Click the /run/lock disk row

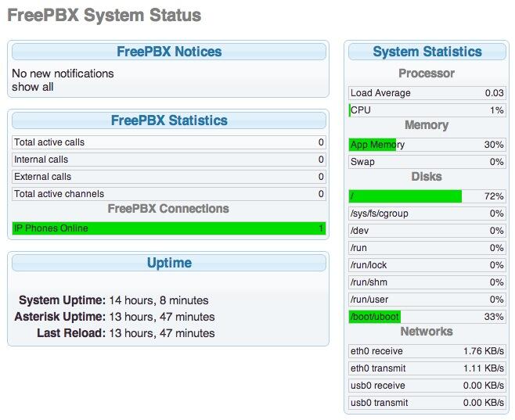(x=427, y=265)
